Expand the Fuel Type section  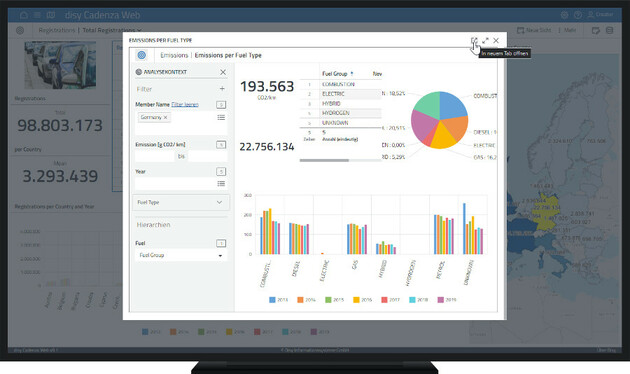click(x=181, y=202)
